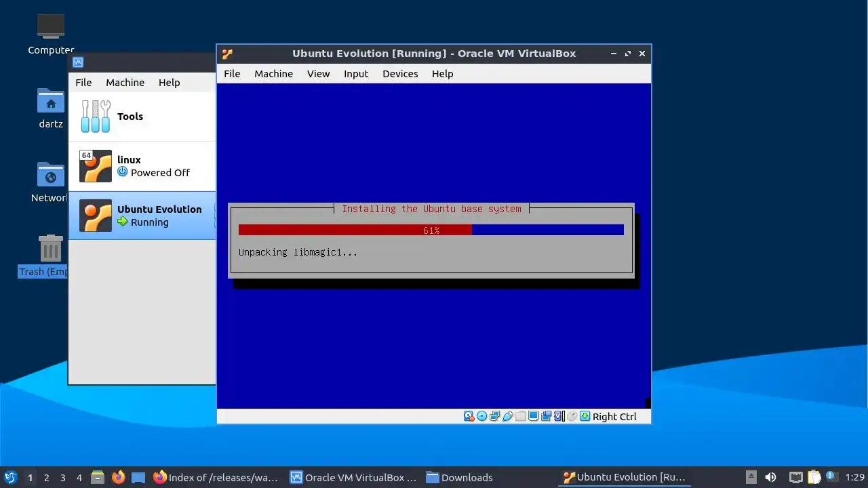Open Help menu in VirtualBox Manager window
Viewport: 868px width, 488px height.
[x=169, y=83]
